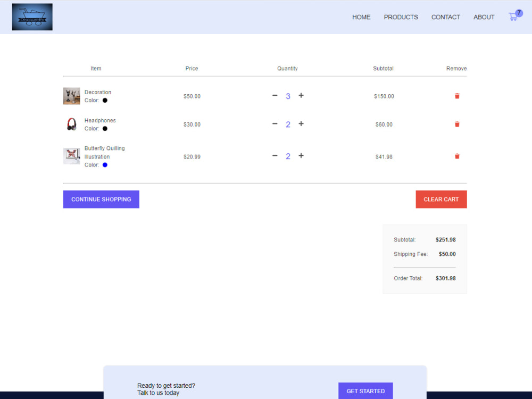Image resolution: width=532 pixels, height=399 pixels.
Task: Delete Headphones from cart via trash icon
Action: [x=457, y=124]
